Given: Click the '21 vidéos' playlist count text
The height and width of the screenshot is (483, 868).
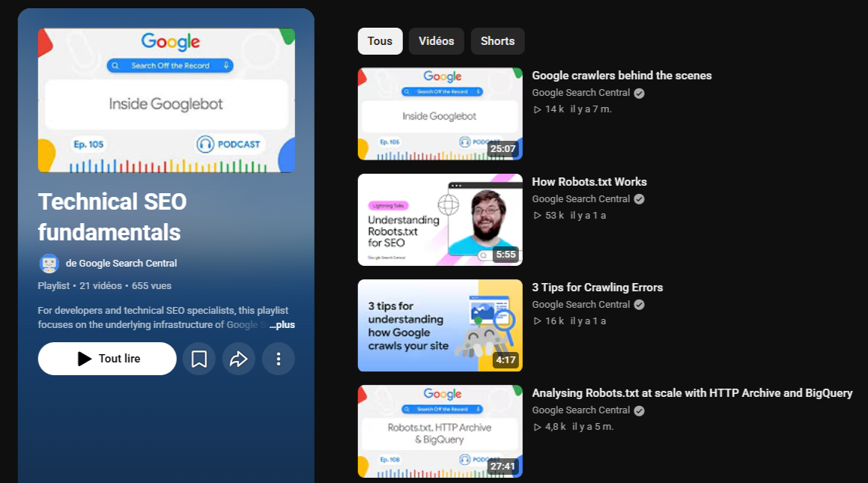Looking at the screenshot, I should click(x=100, y=286).
